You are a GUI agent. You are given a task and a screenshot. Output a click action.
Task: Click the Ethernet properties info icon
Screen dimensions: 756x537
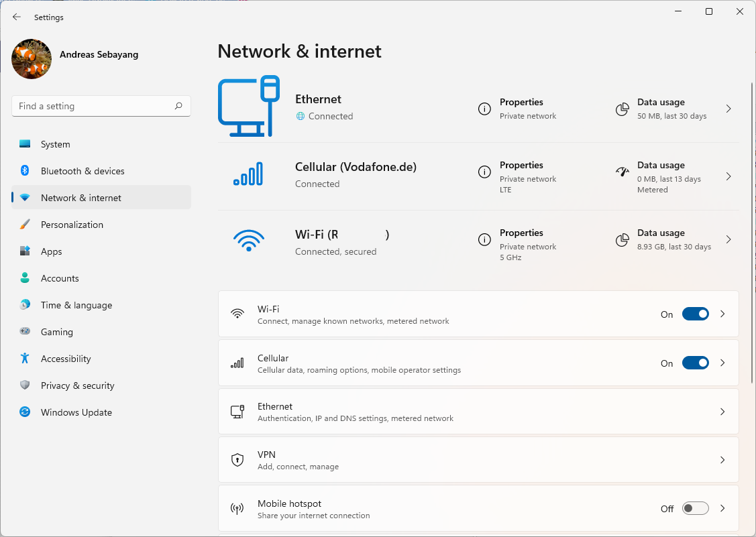[484, 109]
